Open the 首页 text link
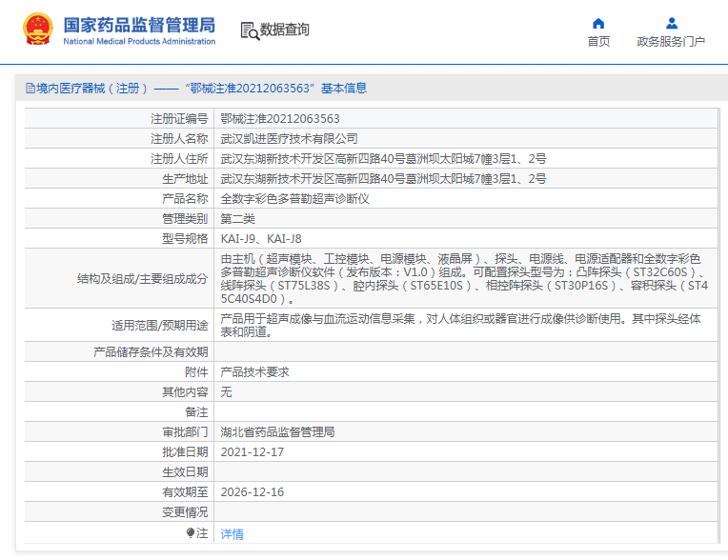Screen dimensions: 728x560 (598, 42)
